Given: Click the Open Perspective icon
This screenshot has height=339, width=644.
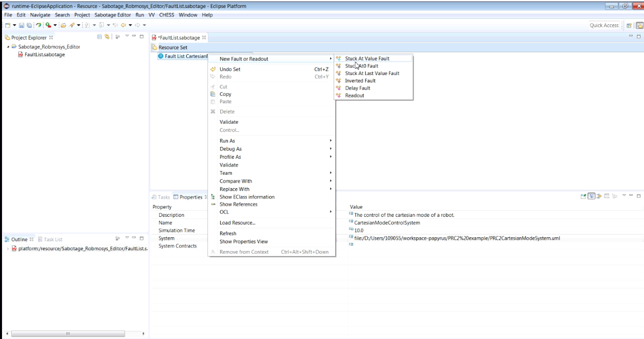Looking at the screenshot, I should click(x=629, y=25).
